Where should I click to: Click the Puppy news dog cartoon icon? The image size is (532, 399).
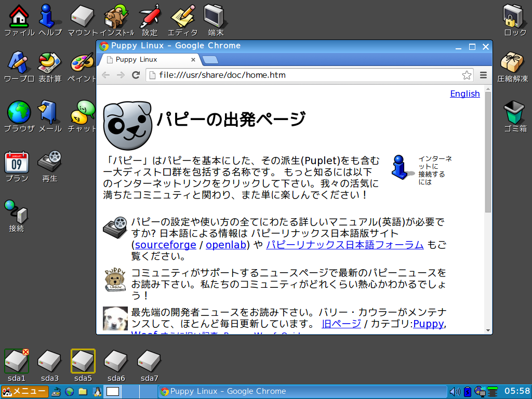[x=115, y=280]
